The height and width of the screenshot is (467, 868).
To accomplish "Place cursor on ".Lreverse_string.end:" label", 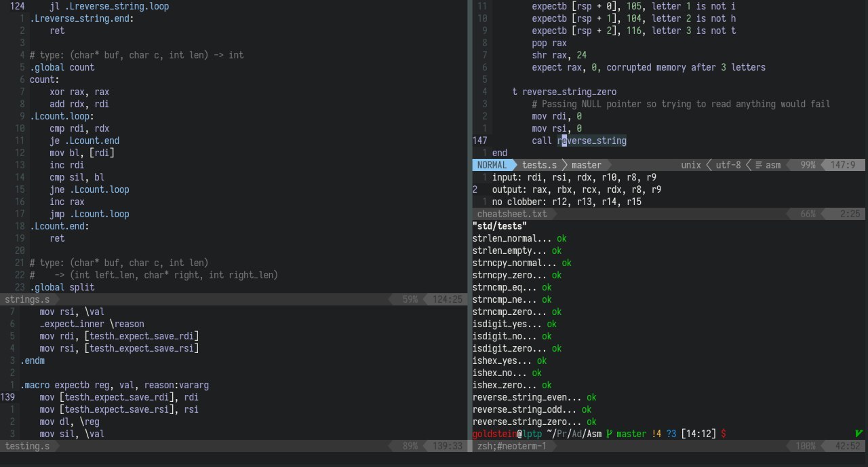I will 82,18.
